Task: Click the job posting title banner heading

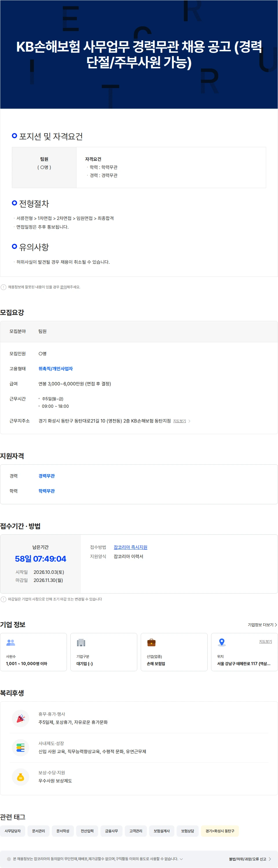Action: (x=139, y=54)
